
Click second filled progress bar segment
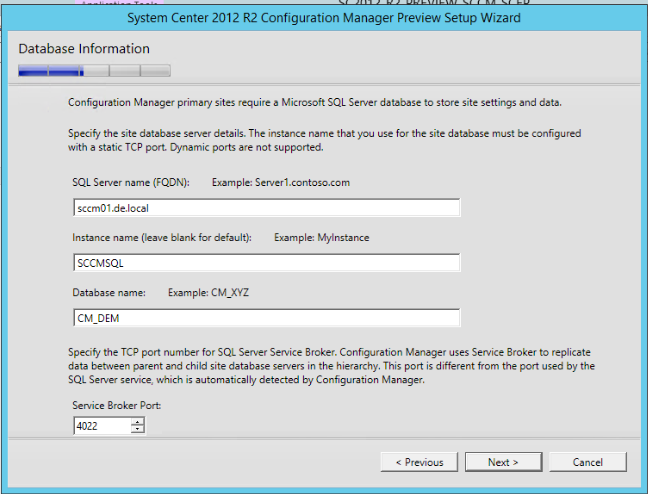[x=66, y=71]
